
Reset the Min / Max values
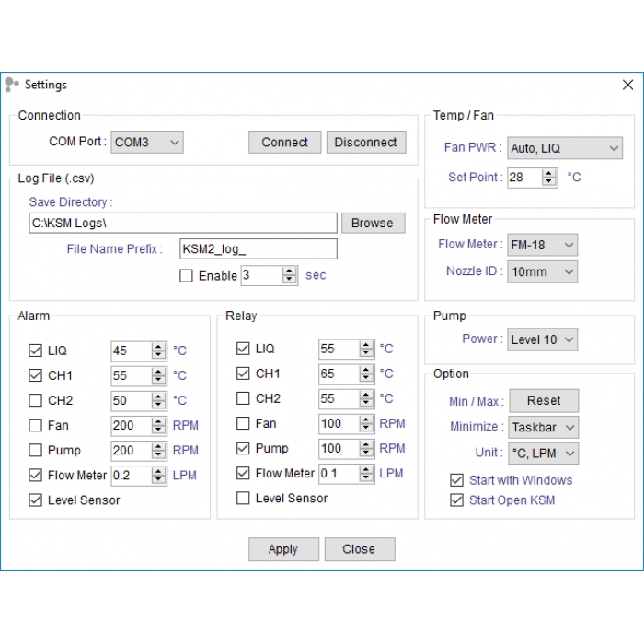pyautogui.click(x=543, y=400)
